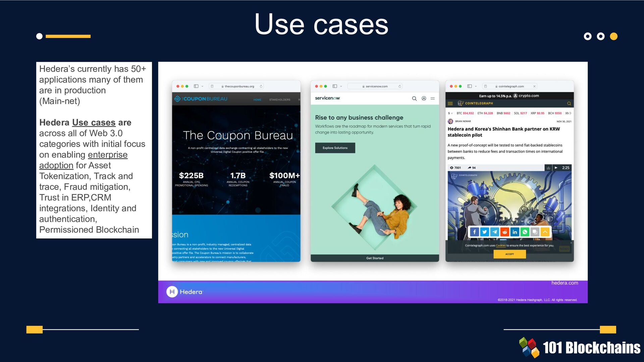Viewport: 644px width, 362px height.
Task: Open the Cookies policy link
Action: click(500, 246)
